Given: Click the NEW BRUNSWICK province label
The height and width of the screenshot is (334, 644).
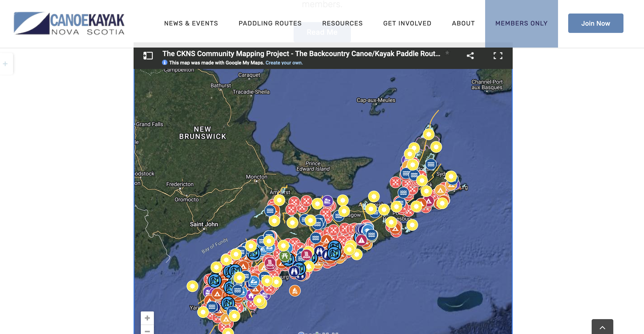Looking at the screenshot, I should tap(202, 133).
